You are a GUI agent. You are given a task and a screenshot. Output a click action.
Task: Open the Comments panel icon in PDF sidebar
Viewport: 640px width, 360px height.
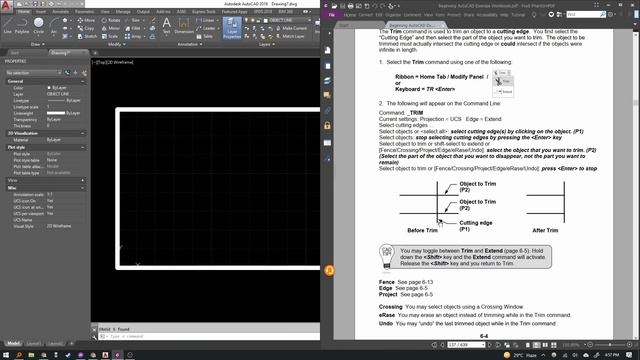click(x=327, y=95)
